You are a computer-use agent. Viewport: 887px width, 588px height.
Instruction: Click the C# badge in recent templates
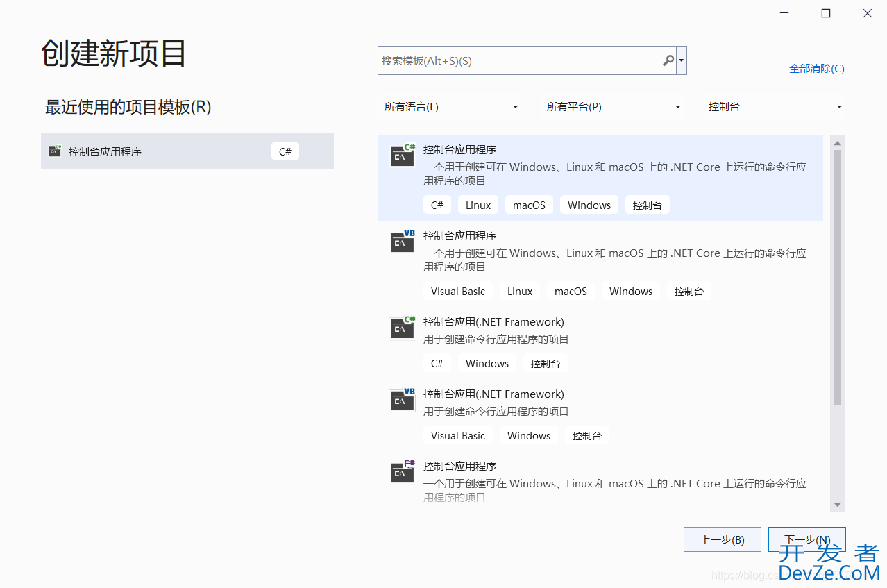tap(285, 151)
